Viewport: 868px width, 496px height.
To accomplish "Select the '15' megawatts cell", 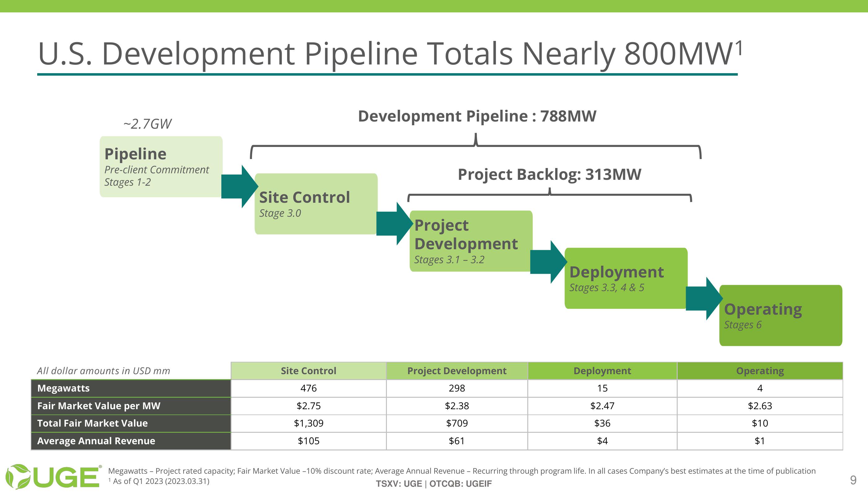I will [602, 388].
